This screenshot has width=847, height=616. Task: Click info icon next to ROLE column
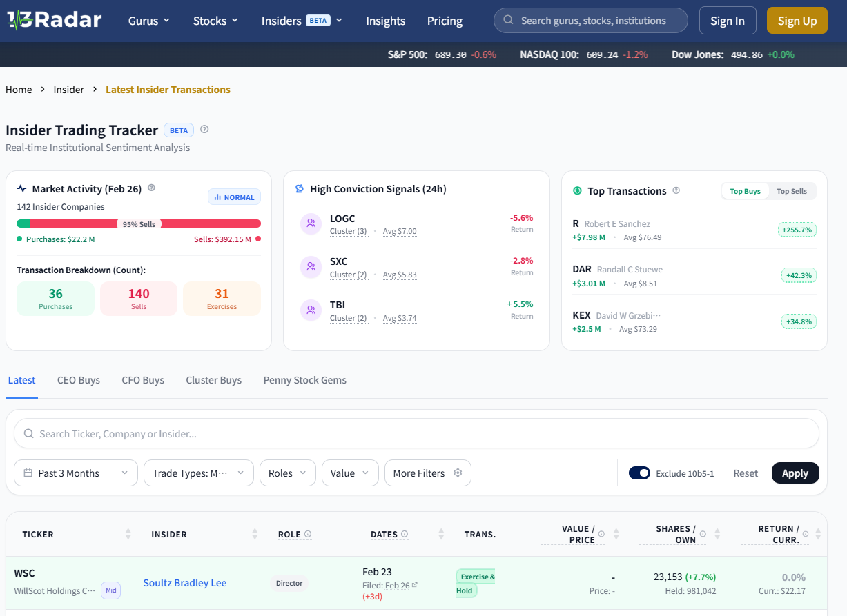(308, 534)
